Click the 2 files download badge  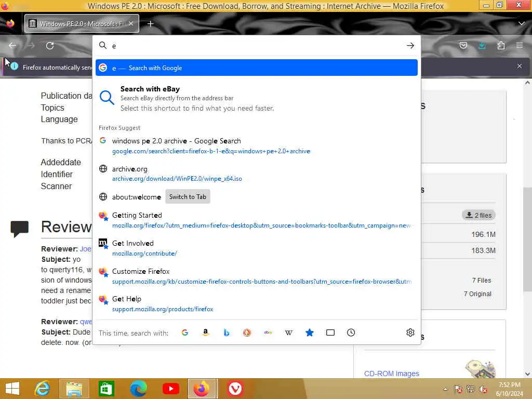coord(478,215)
